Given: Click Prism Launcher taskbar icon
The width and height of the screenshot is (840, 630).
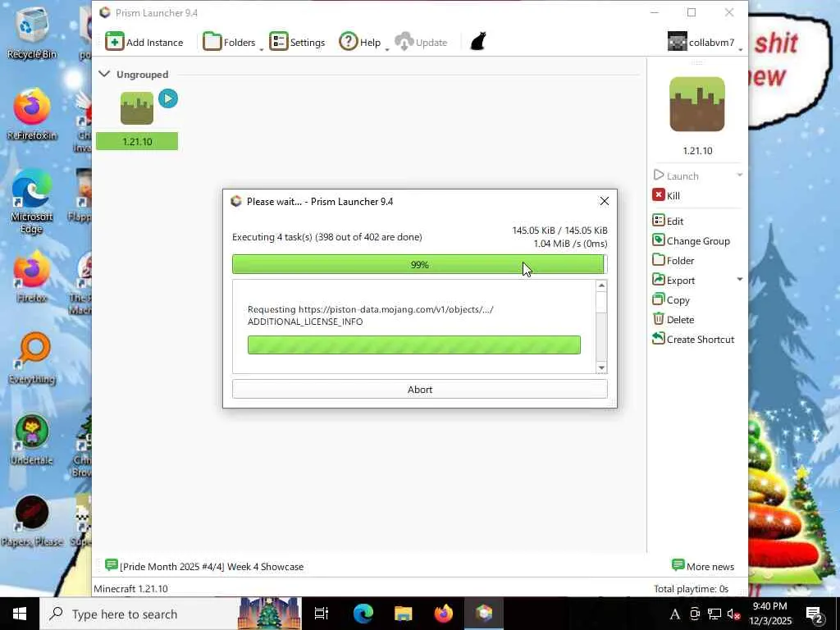Looking at the screenshot, I should (x=484, y=614).
